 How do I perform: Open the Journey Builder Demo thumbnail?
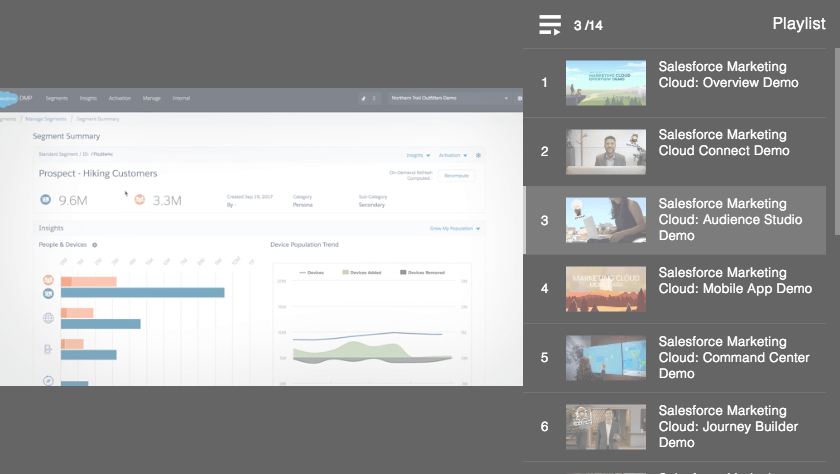[606, 427]
